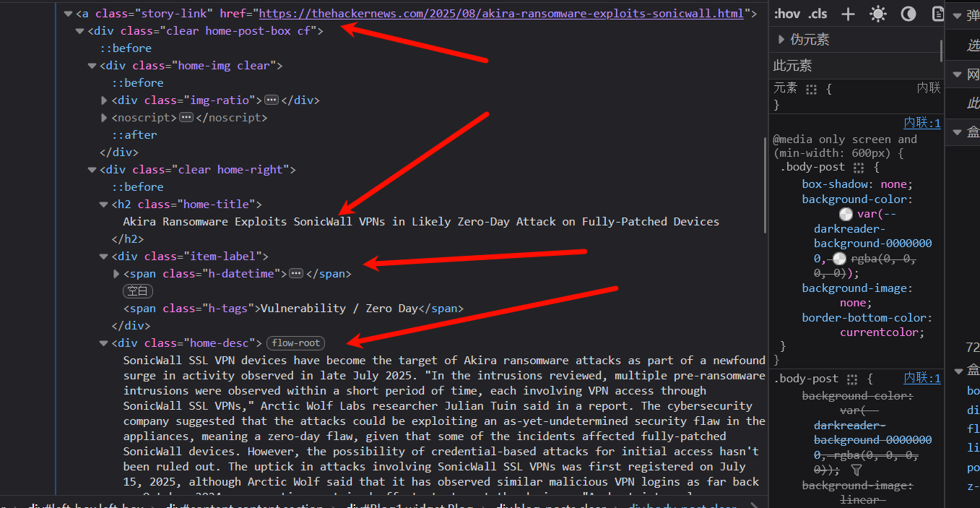Add a new CSS rule with plus icon
The height and width of the screenshot is (508, 980).
tap(848, 14)
